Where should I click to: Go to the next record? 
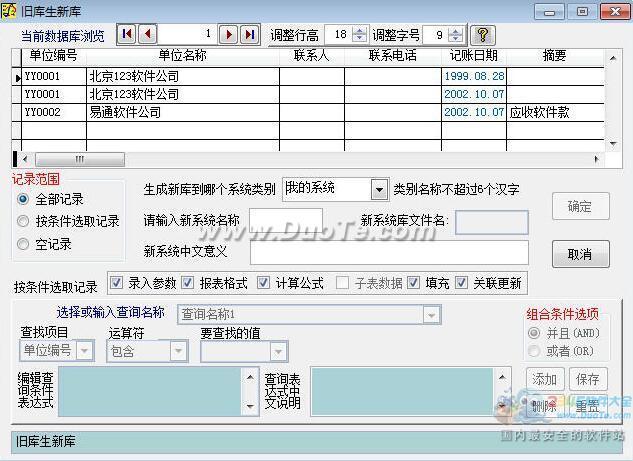228,34
